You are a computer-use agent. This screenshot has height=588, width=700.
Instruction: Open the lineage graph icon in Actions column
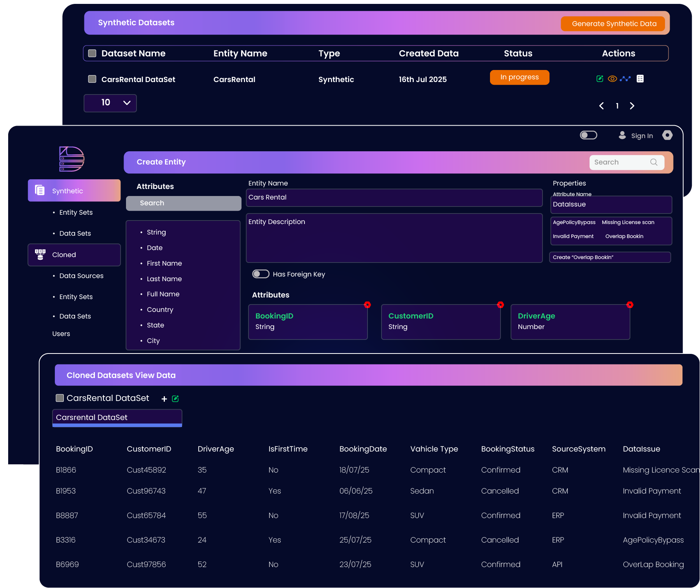(x=625, y=79)
